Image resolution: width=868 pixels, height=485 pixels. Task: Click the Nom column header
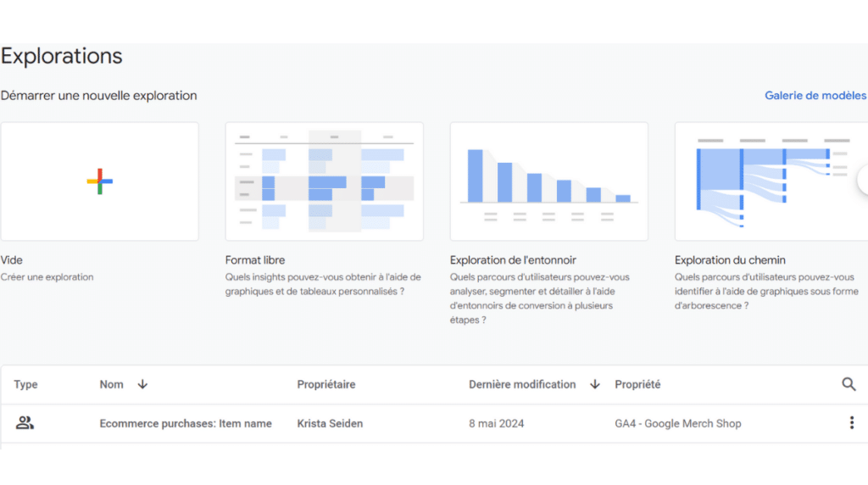(111, 384)
